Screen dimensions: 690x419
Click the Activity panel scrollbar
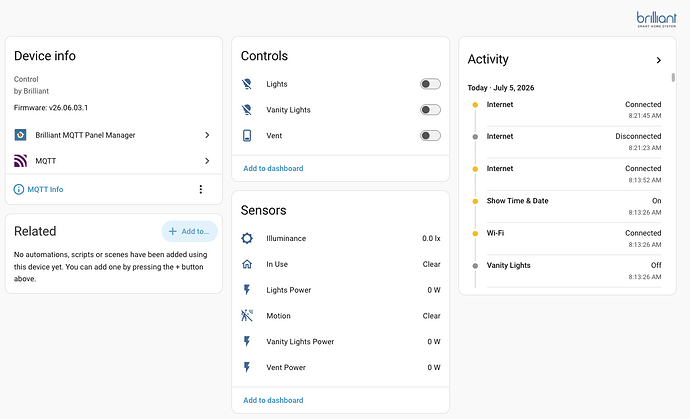(x=673, y=77)
